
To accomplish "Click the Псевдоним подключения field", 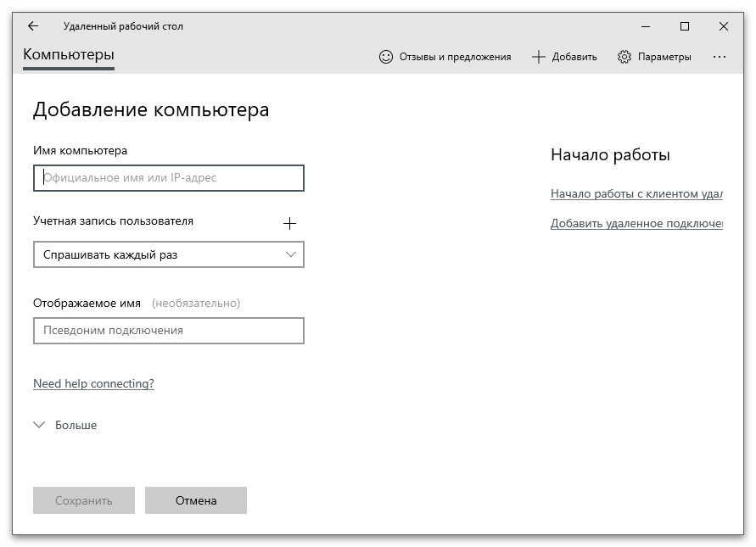I will click(169, 331).
